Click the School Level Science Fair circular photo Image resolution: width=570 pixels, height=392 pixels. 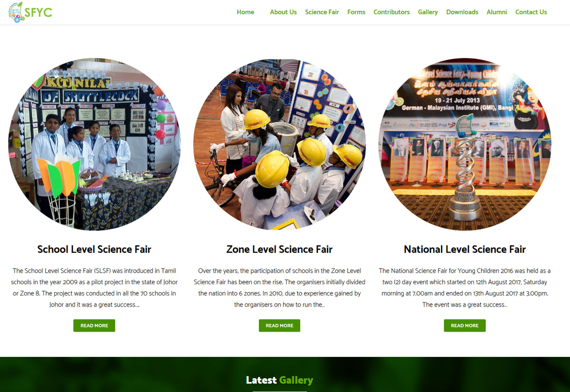[95, 144]
